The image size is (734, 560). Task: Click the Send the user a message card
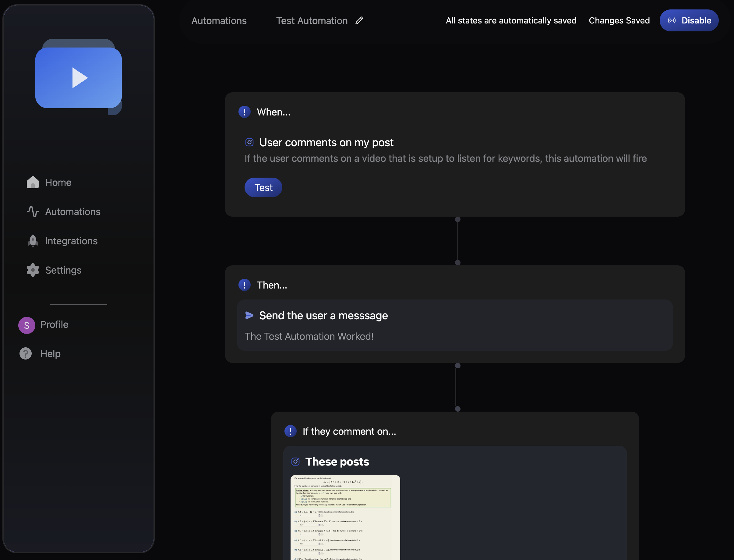pyautogui.click(x=454, y=325)
